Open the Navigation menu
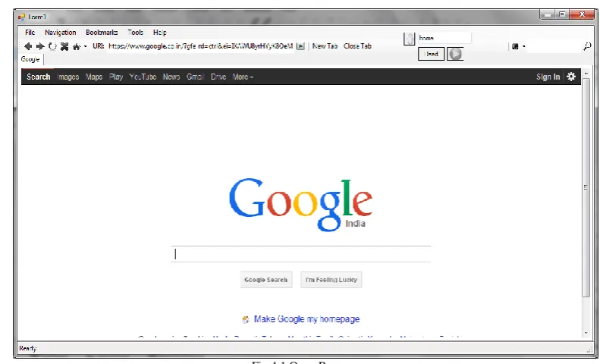This screenshot has width=600, height=364. tap(61, 33)
